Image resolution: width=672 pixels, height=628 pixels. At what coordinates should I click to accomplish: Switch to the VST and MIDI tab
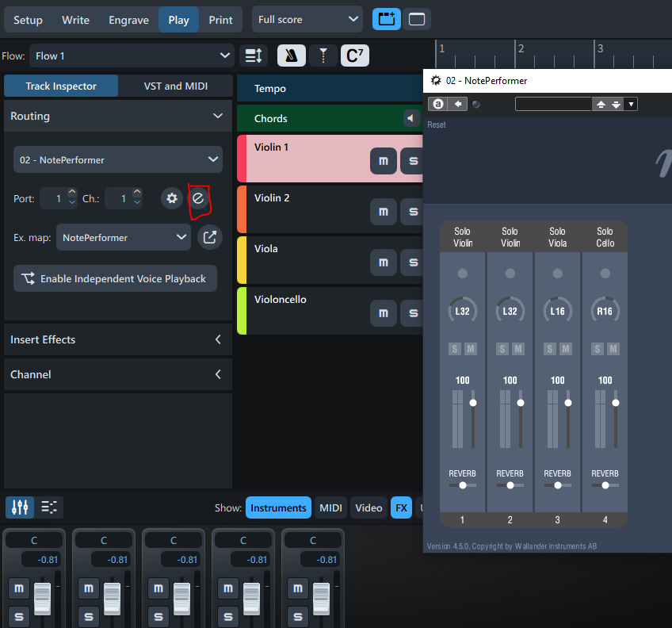coord(175,86)
